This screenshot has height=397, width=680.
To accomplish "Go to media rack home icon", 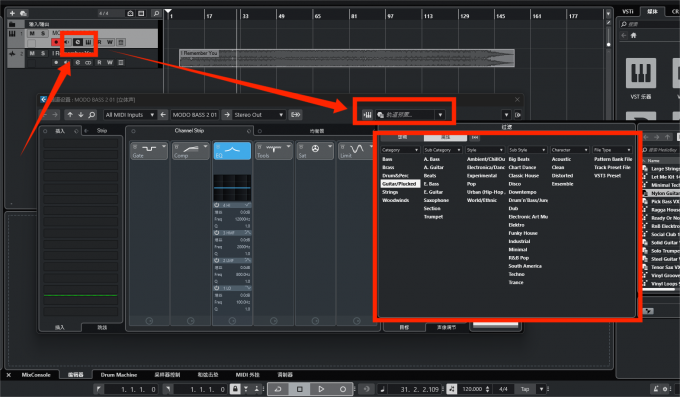I will (x=634, y=36).
